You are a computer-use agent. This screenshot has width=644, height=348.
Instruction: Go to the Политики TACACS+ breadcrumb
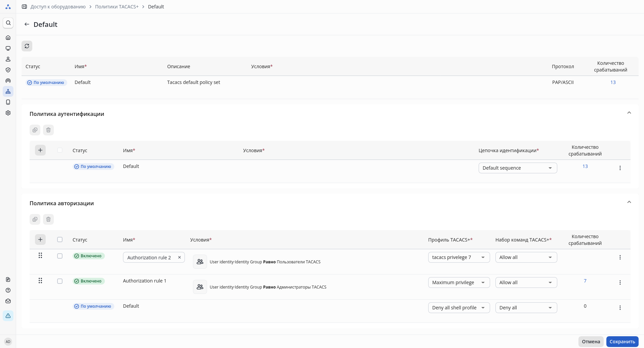point(117,7)
